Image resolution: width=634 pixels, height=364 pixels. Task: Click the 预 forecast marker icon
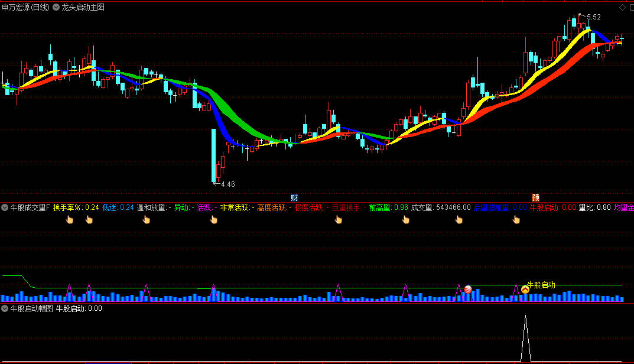pyautogui.click(x=536, y=197)
